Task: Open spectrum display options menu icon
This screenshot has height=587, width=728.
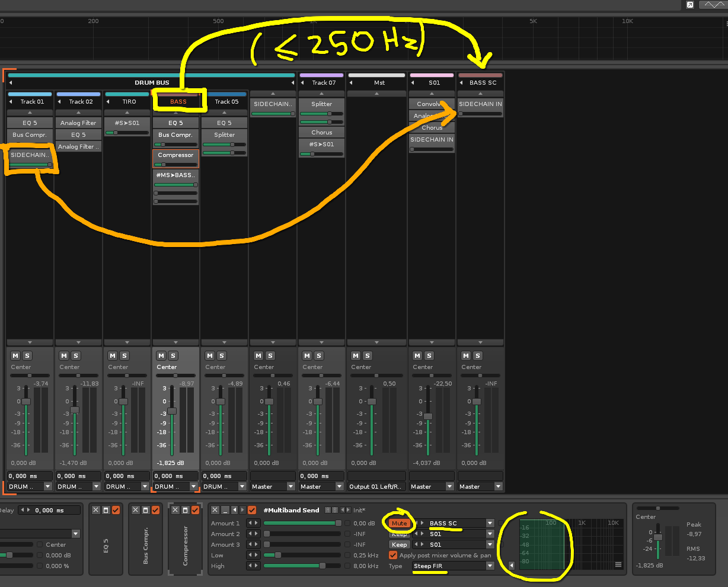Action: [618, 565]
